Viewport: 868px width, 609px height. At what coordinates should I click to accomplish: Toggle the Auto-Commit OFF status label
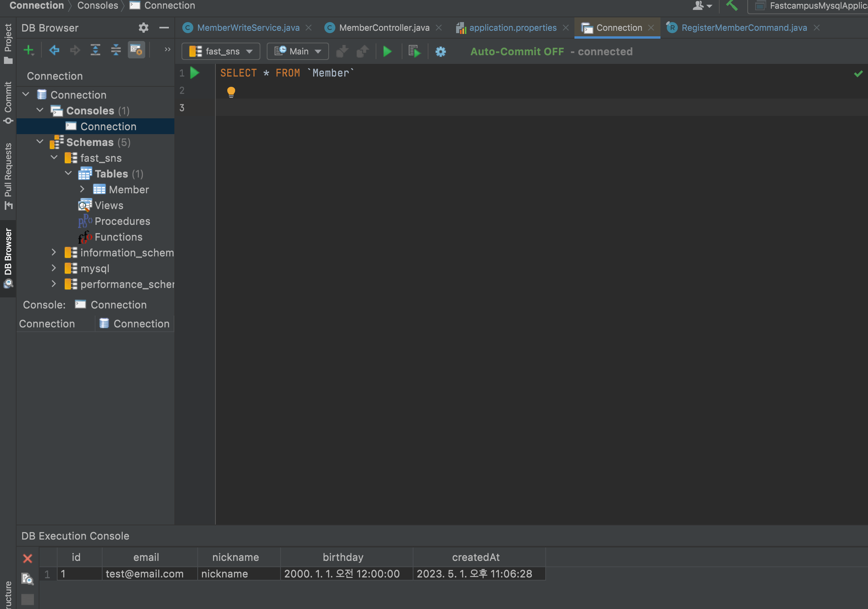click(x=517, y=52)
